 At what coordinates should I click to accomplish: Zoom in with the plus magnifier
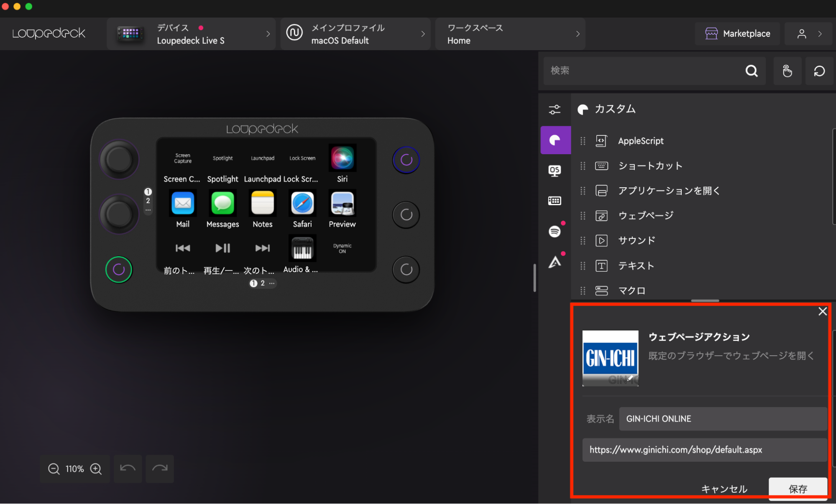[x=96, y=469]
